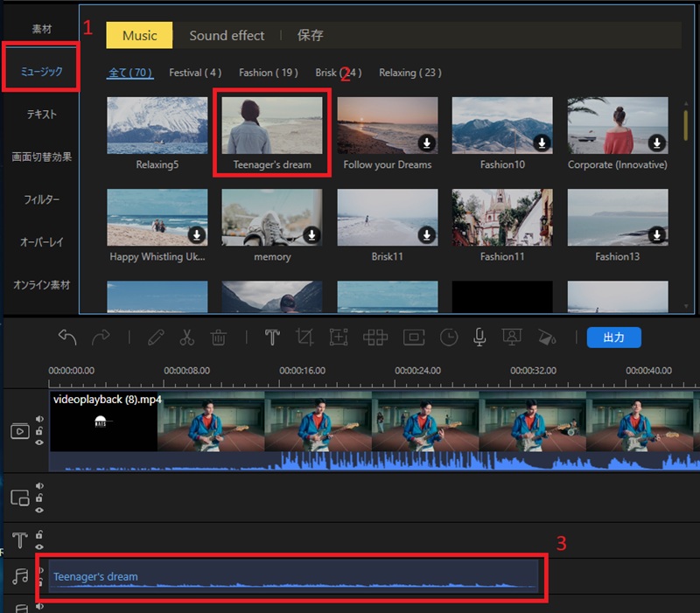Viewport: 700px width, 613px height.
Task: Click the music library vertical scrollbar
Action: point(686,125)
